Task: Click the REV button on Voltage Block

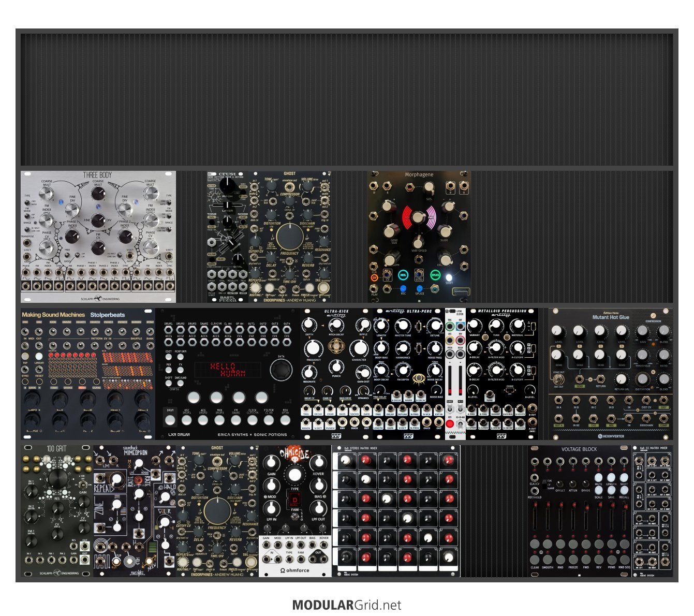Action: 599,560
